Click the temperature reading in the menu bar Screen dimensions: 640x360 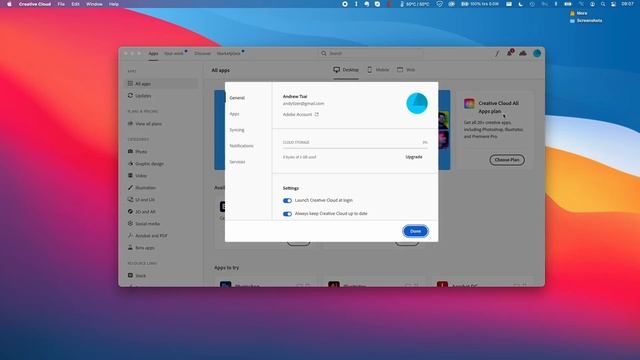point(415,4)
